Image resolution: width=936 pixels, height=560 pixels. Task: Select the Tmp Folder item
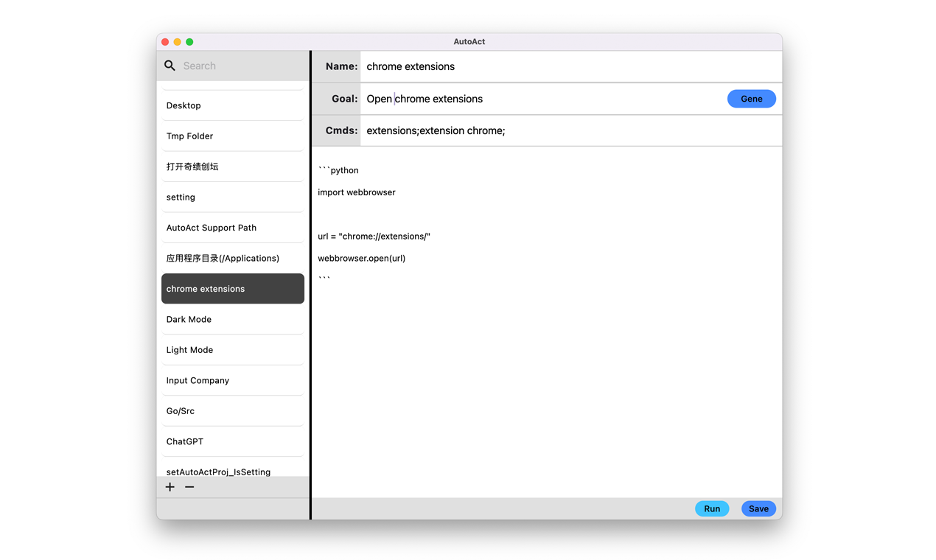click(233, 136)
